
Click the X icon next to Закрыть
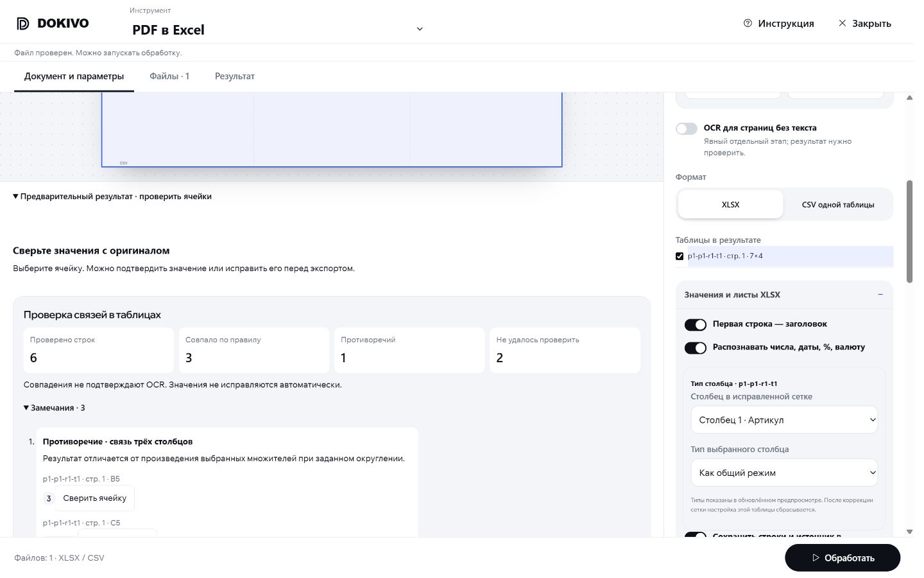[843, 23]
